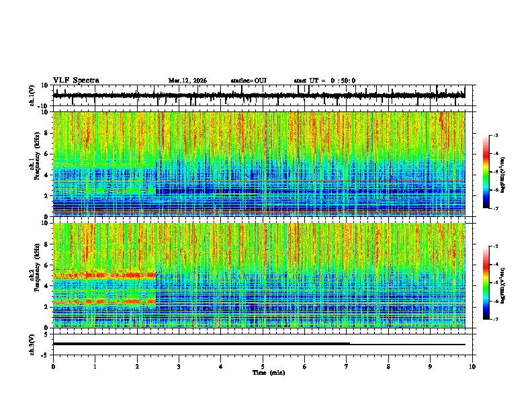Pick the ch.1 spectrogram color bar
Image resolution: width=532 pixels, height=411 pixels.
coord(486,172)
